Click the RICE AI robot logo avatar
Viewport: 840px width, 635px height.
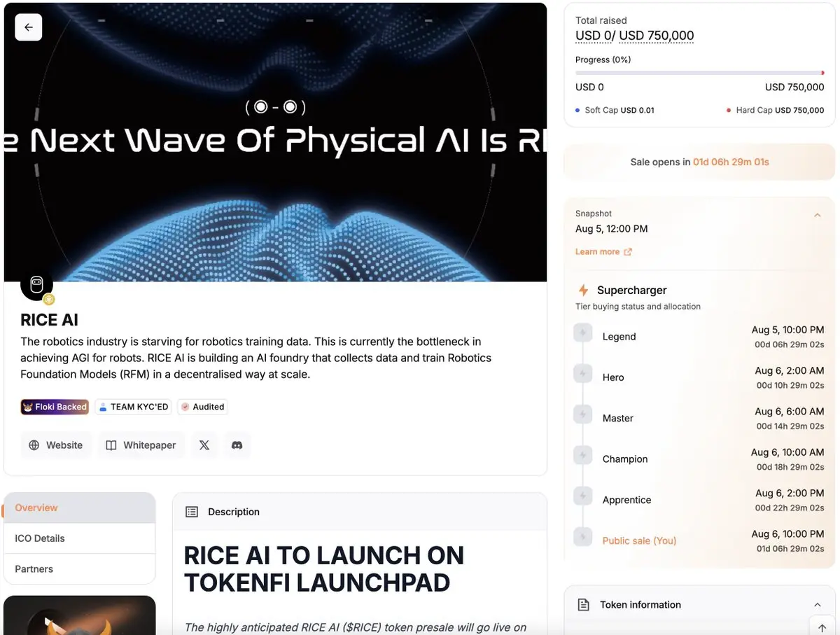(x=37, y=284)
